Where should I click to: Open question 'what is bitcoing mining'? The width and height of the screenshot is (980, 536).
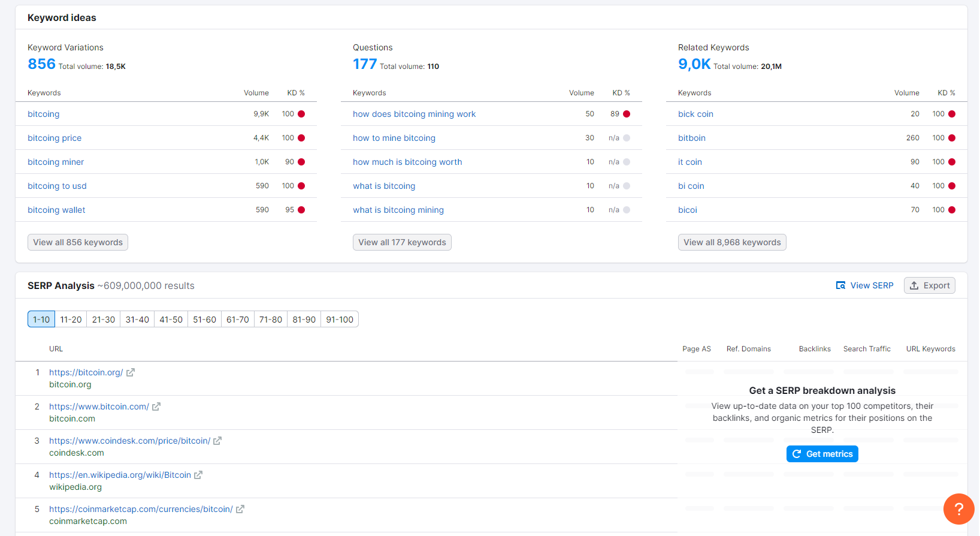tap(398, 210)
